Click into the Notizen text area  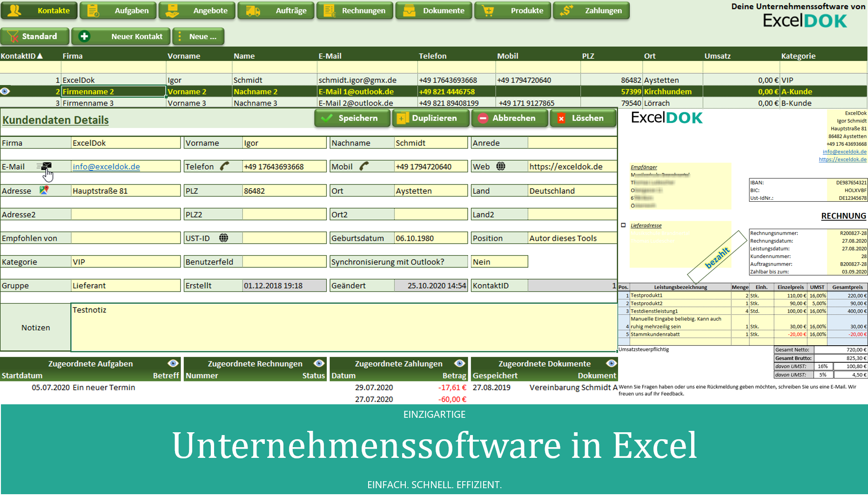coord(344,327)
